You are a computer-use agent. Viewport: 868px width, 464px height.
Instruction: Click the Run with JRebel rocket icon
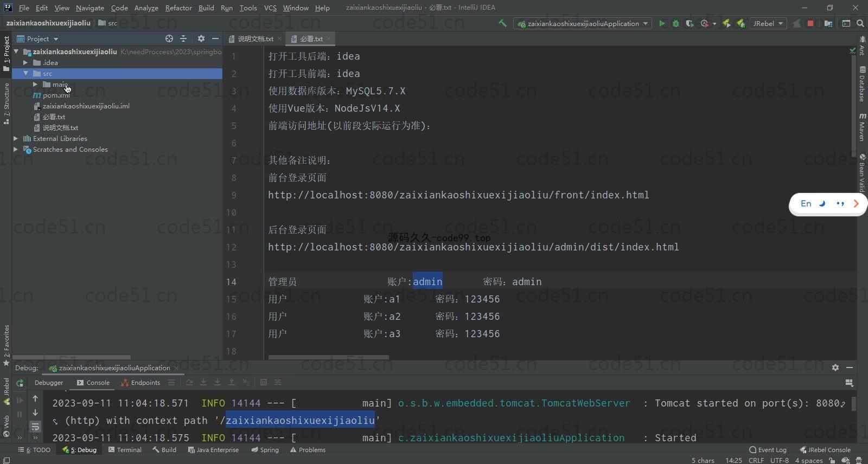tap(726, 23)
